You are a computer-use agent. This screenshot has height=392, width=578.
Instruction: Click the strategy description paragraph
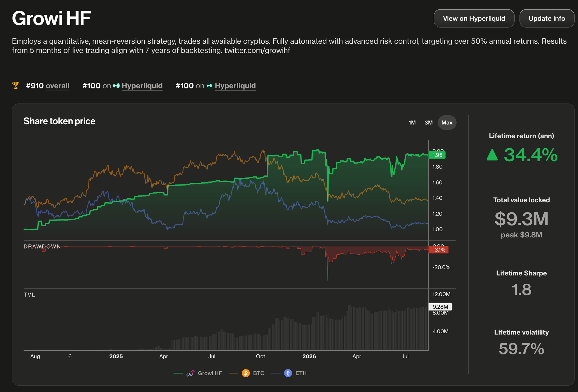pos(289,46)
